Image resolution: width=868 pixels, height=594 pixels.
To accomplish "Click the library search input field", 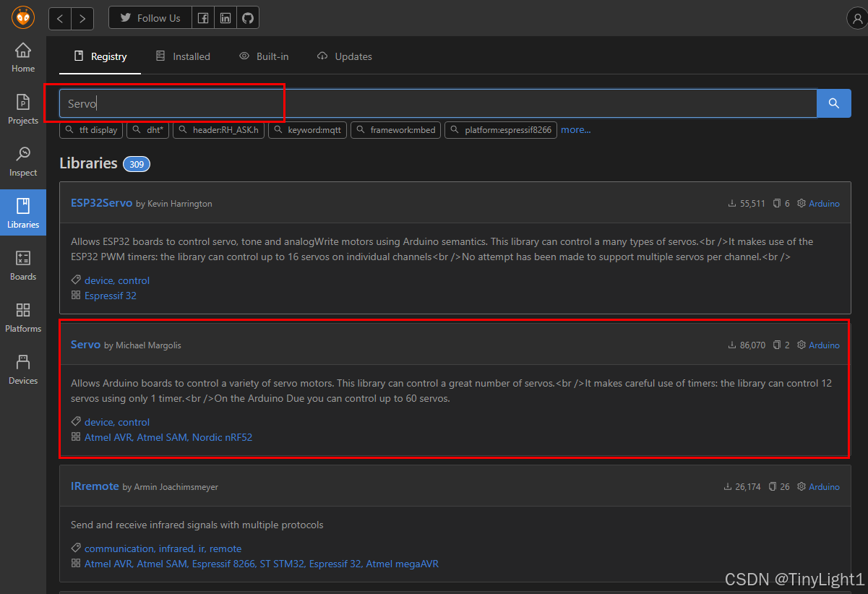I will (438, 103).
